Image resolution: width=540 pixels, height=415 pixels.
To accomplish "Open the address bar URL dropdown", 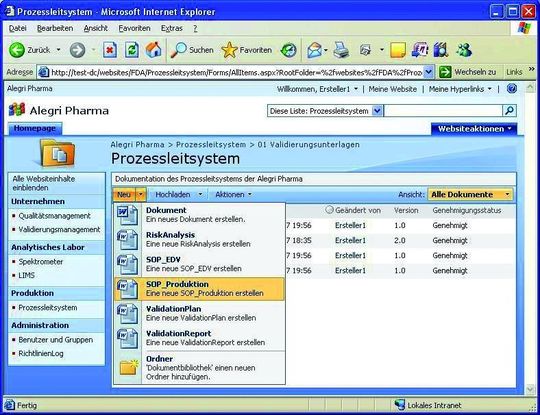I will (428, 72).
